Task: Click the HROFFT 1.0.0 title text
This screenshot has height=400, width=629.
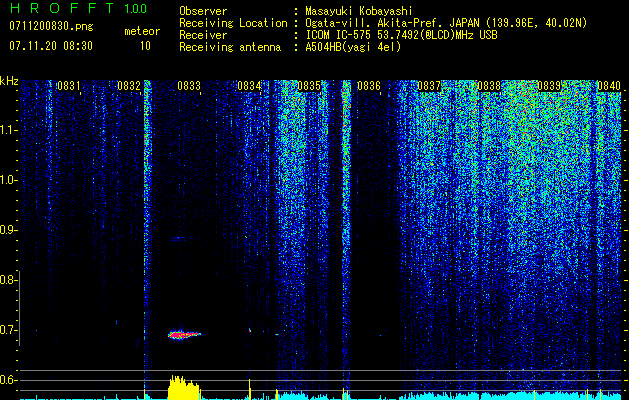Action: point(78,8)
